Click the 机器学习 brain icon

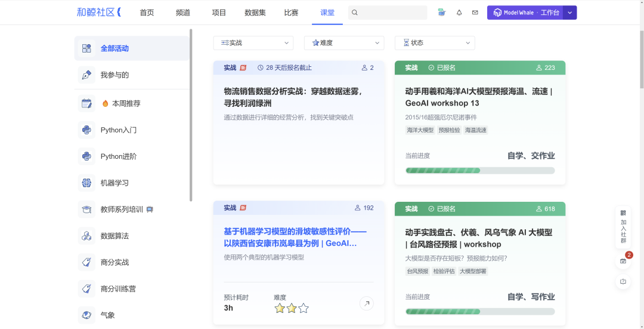coord(86,183)
